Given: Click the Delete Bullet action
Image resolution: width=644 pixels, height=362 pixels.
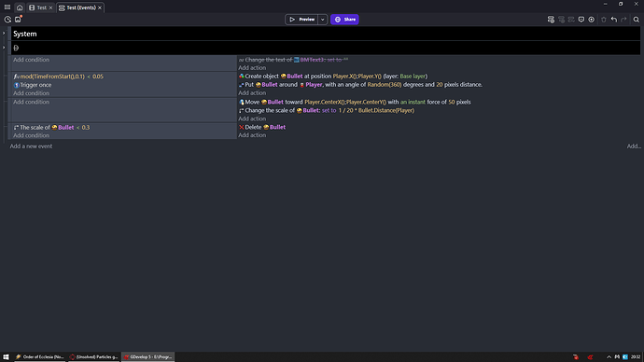Looking at the screenshot, I should (x=262, y=127).
